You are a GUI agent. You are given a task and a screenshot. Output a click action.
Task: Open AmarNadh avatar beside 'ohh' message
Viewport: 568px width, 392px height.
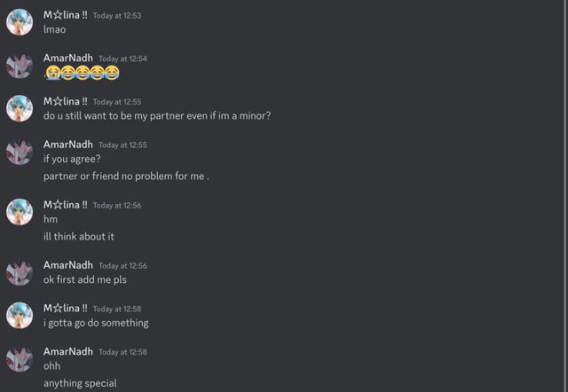pyautogui.click(x=20, y=358)
